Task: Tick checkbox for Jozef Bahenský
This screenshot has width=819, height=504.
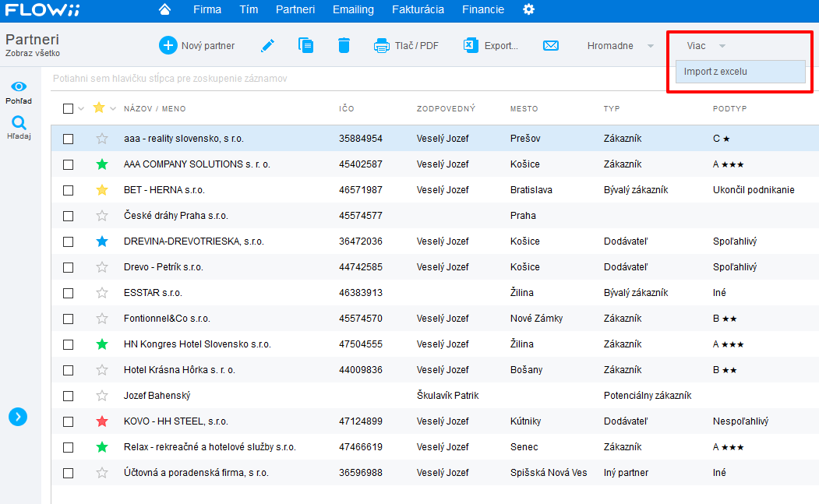Action: pyautogui.click(x=68, y=396)
